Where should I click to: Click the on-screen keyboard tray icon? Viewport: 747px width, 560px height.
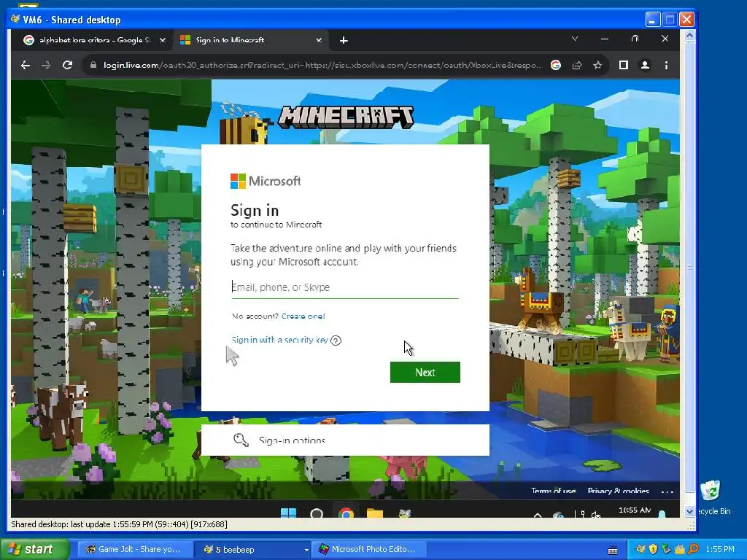pos(613,550)
